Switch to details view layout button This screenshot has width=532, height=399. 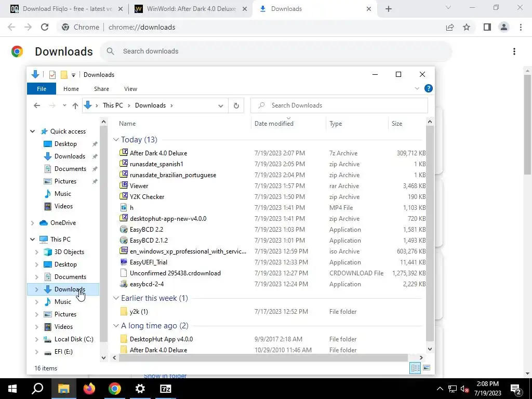pos(415,368)
